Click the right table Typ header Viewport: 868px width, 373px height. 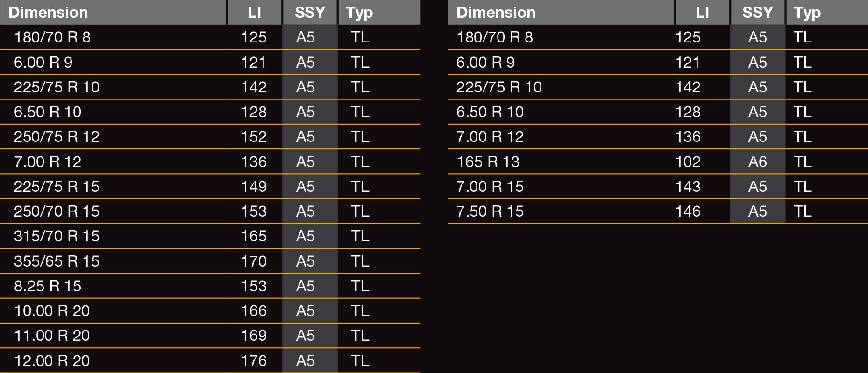[x=827, y=12]
